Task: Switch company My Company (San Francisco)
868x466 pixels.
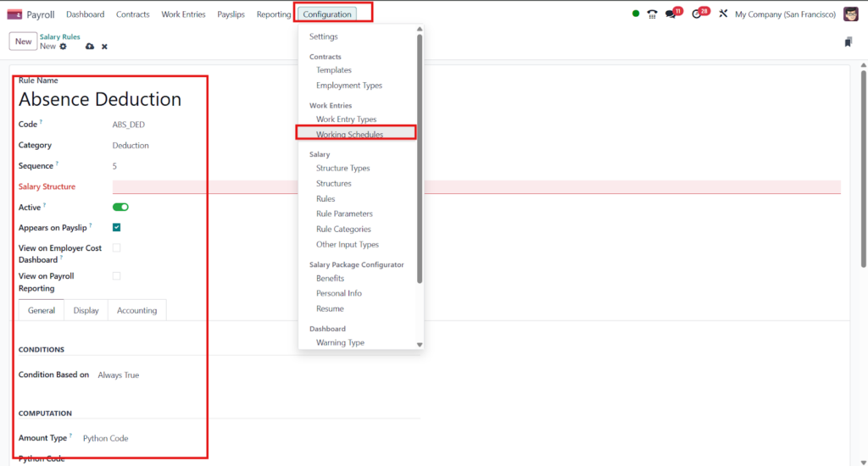Action: [785, 14]
